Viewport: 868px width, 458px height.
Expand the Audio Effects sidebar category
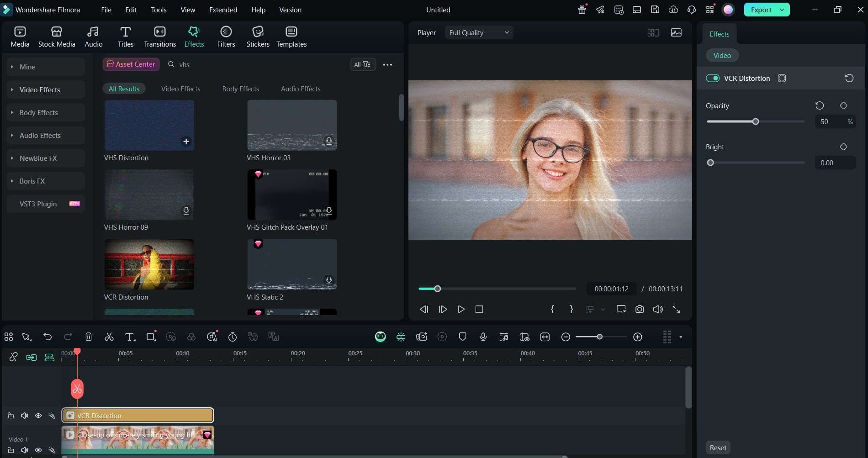click(x=46, y=135)
